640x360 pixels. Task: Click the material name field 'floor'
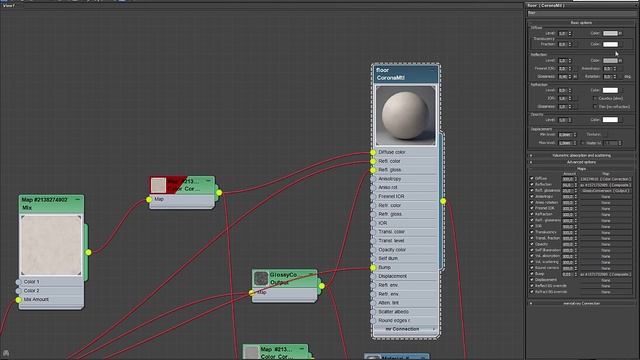581,13
